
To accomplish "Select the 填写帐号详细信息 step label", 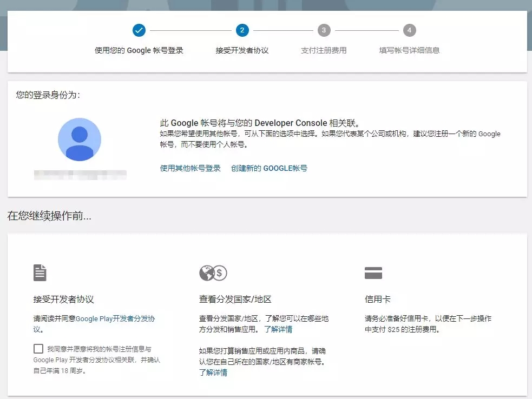I will click(x=410, y=50).
